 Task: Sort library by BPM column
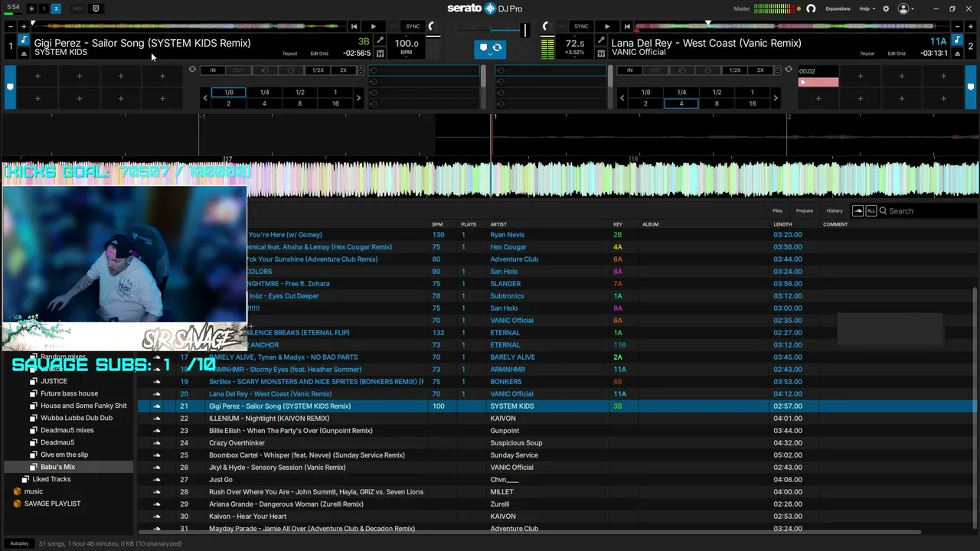click(437, 224)
